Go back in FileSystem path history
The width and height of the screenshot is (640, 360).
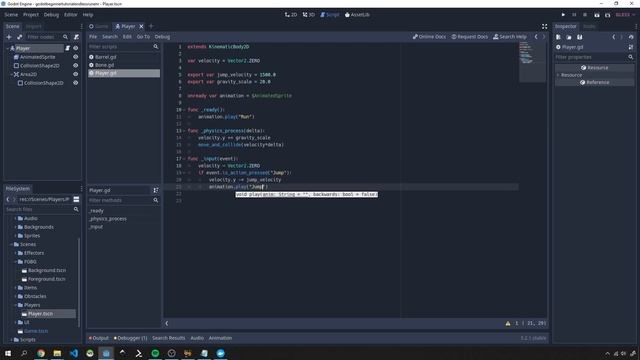click(x=8, y=199)
